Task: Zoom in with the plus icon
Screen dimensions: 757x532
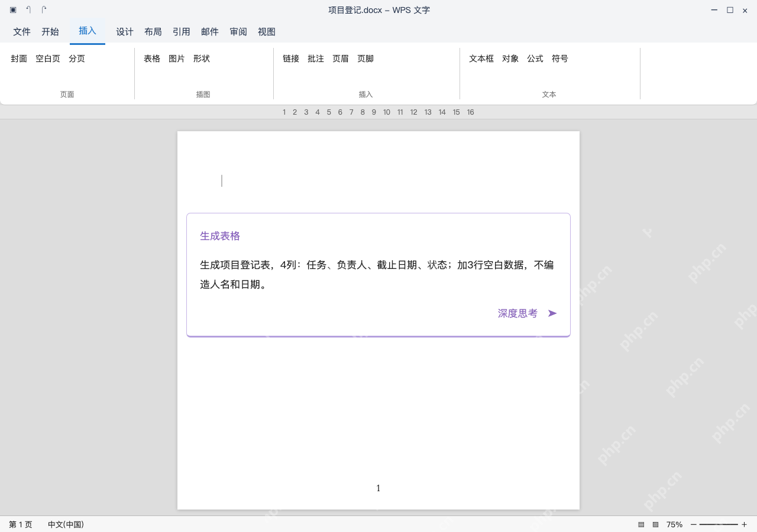Action: click(x=745, y=524)
